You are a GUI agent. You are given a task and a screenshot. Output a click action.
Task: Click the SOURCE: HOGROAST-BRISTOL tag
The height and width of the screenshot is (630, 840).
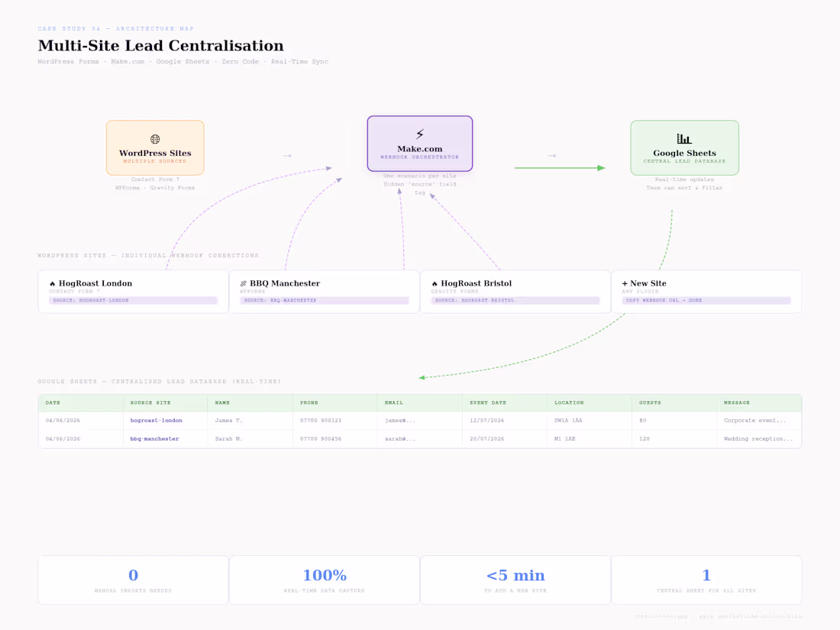point(515,301)
